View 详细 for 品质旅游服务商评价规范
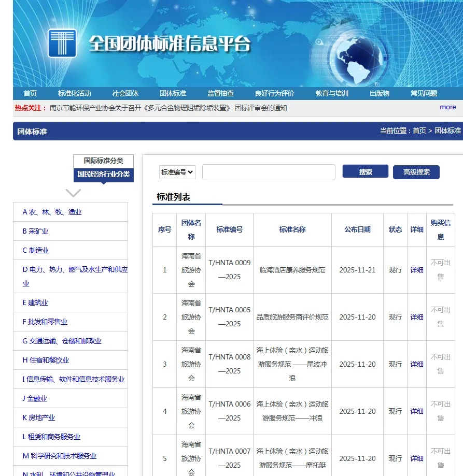Viewport: 463px width, 476px height. point(416,317)
